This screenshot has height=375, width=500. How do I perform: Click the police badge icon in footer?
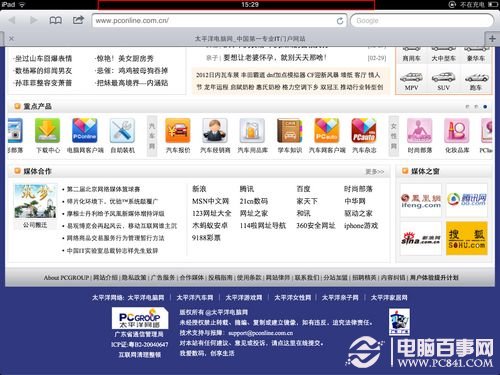tap(399, 321)
